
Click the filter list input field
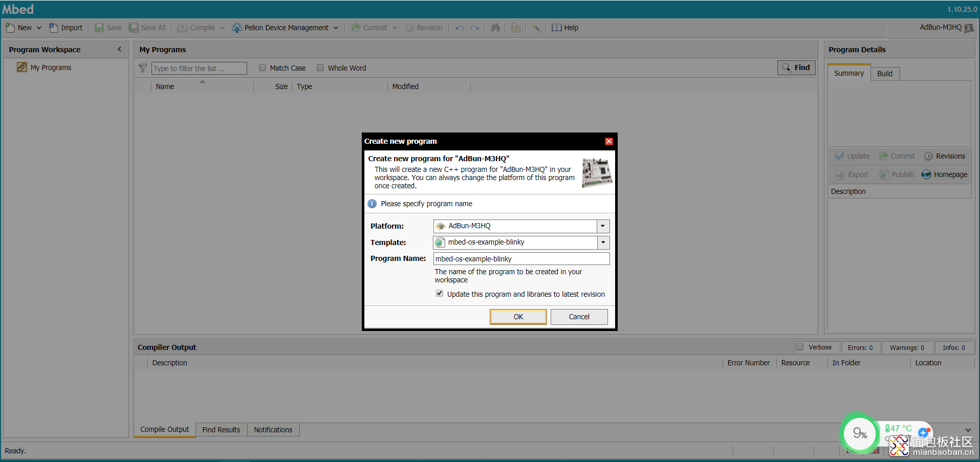pyautogui.click(x=199, y=68)
